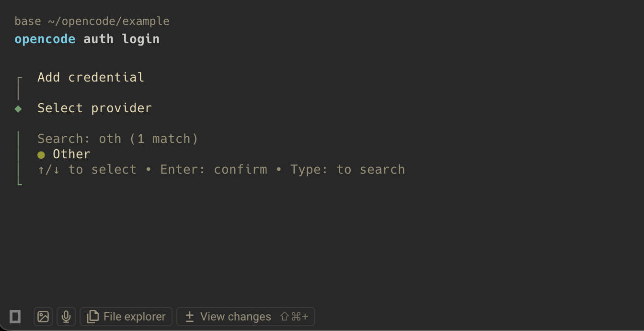This screenshot has height=331, width=644.
Task: Click the green diamond step marker
Action: [x=18, y=109]
